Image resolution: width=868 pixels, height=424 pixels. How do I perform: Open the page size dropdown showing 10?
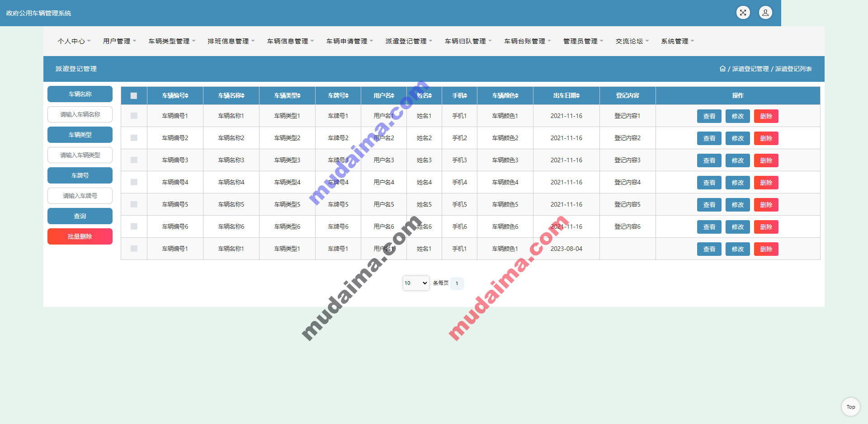tap(416, 283)
